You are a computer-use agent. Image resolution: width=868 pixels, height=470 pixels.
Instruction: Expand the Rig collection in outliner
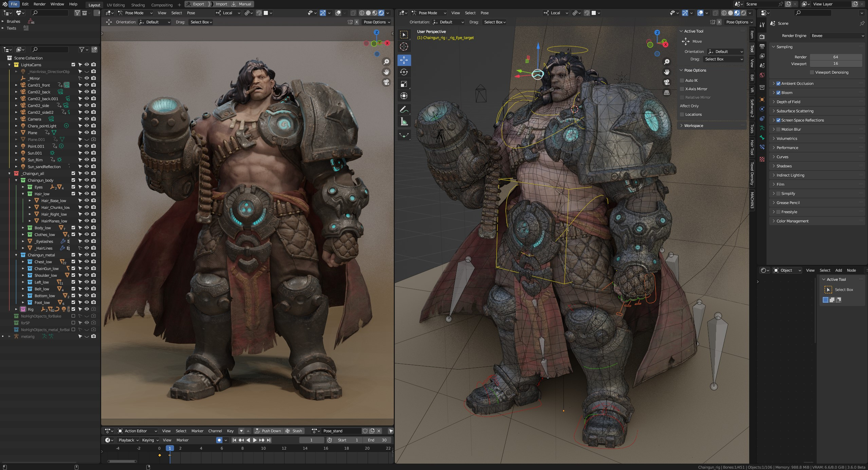click(16, 309)
